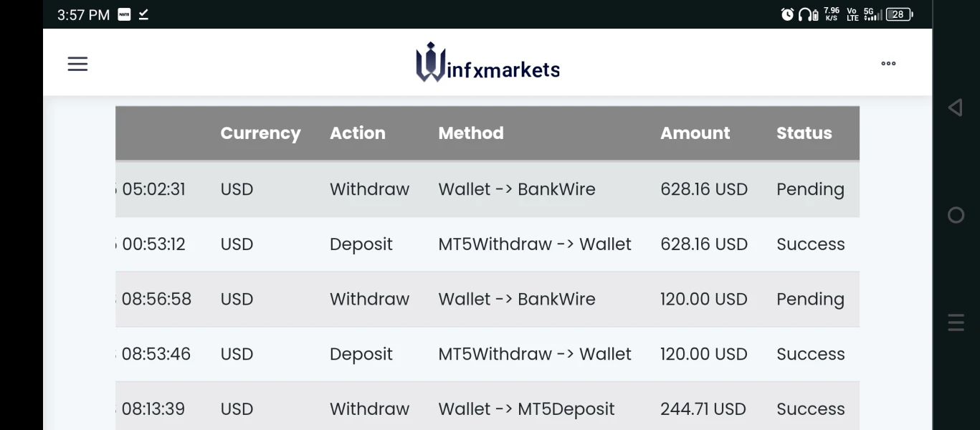
Task: Click the Amount column header
Action: pos(695,133)
